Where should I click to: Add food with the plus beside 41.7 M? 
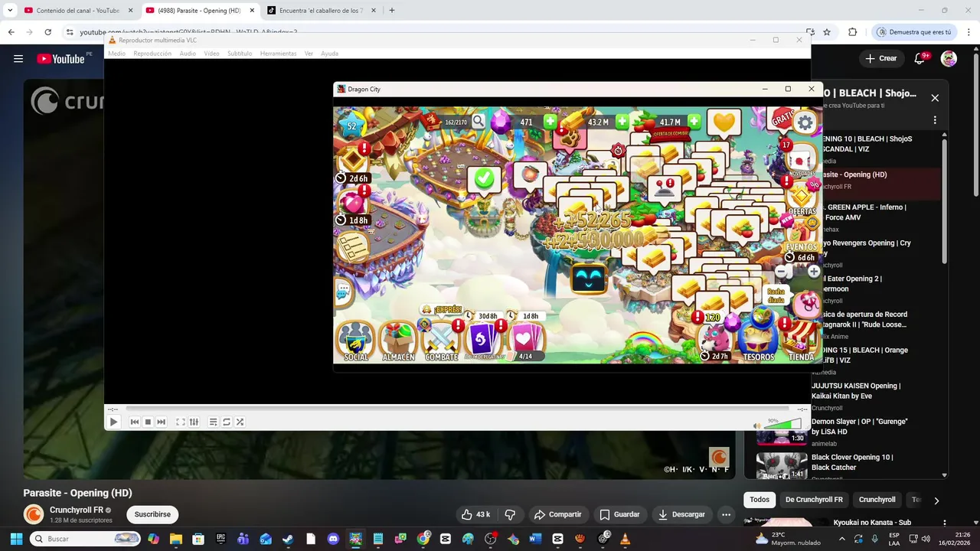click(x=694, y=122)
